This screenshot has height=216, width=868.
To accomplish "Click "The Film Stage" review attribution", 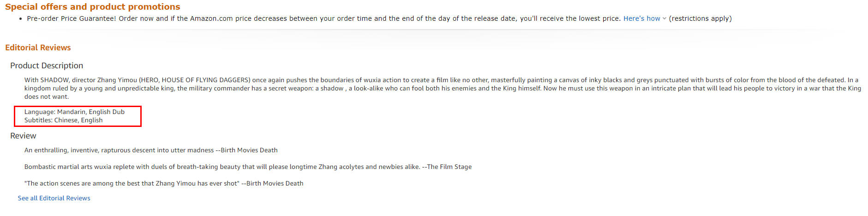I will pyautogui.click(x=449, y=167).
